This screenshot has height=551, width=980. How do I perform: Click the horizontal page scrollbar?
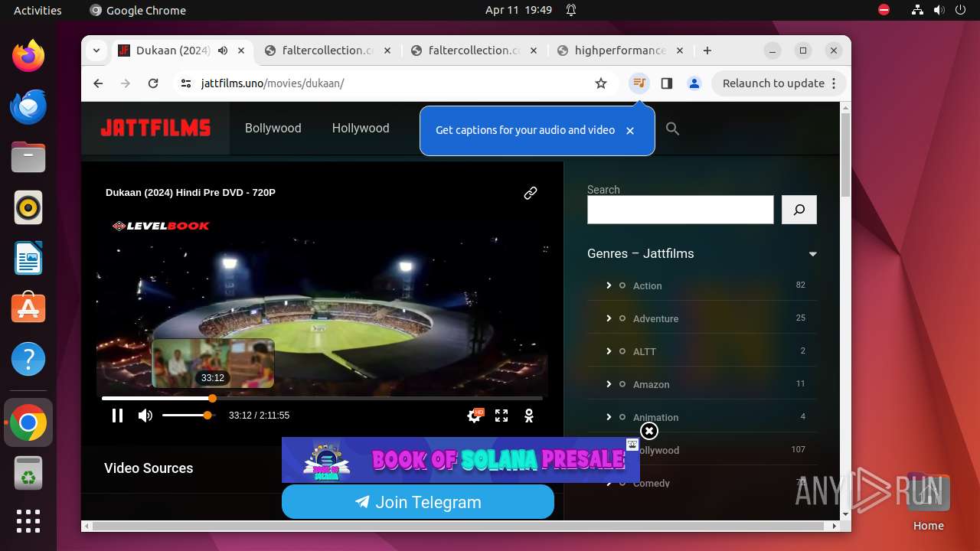(459, 526)
